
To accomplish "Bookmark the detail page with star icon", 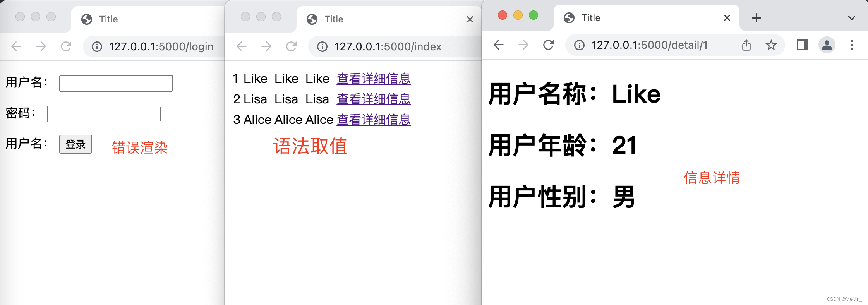I will [x=771, y=45].
